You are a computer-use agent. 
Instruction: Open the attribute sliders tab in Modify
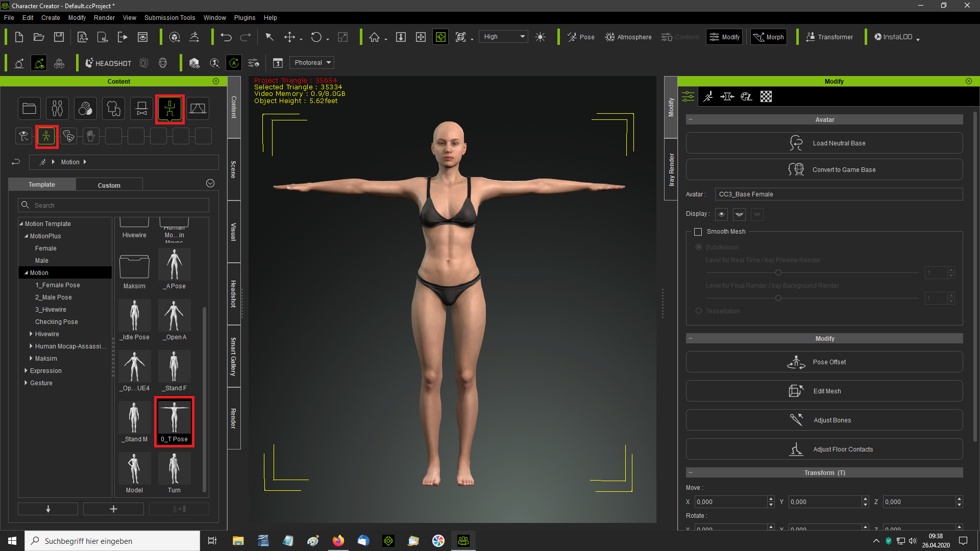click(688, 96)
